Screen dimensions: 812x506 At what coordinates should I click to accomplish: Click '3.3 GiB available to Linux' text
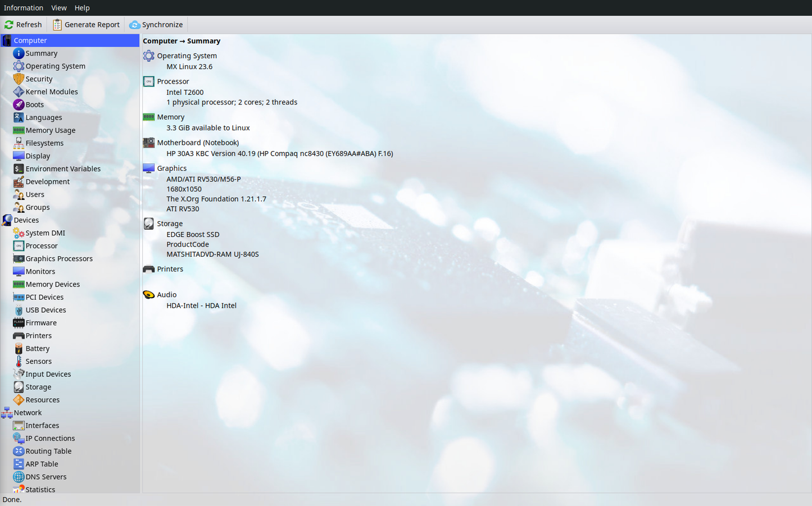(x=208, y=128)
